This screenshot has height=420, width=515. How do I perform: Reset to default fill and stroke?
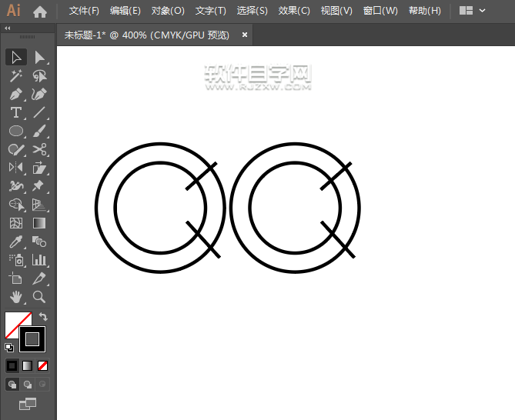(9, 348)
